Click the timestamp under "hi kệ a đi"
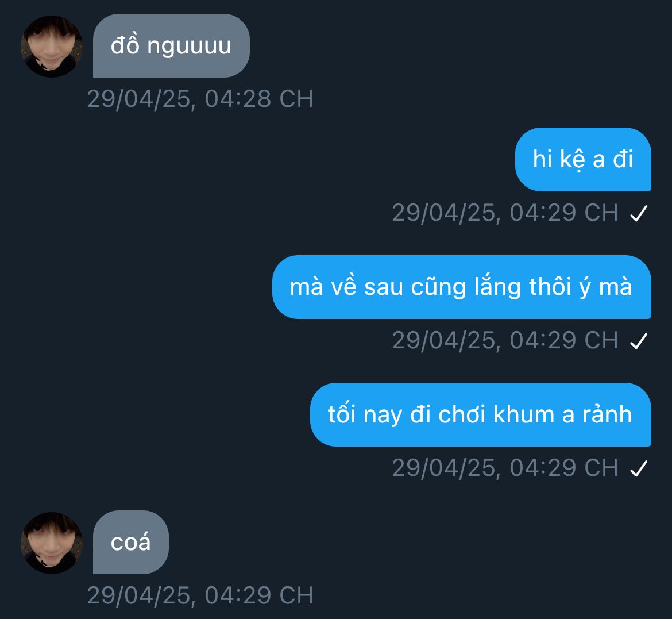Viewport: 672px width, 619px height. [x=505, y=213]
